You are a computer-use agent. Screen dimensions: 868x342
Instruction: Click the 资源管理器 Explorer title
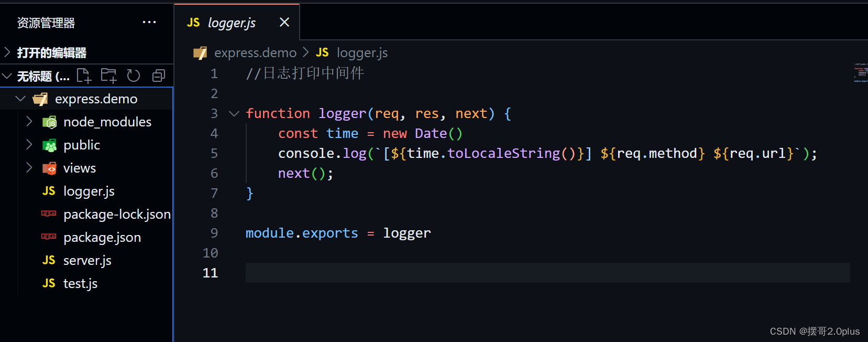click(46, 23)
